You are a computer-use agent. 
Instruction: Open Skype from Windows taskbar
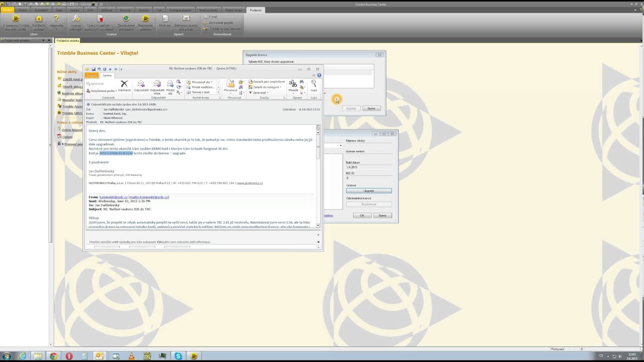click(178, 356)
